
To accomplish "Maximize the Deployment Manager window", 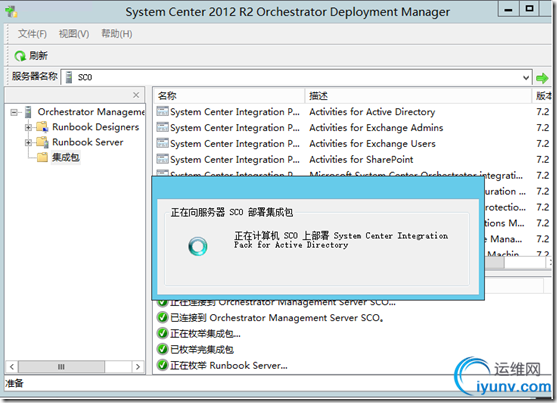I will [529, 9].
